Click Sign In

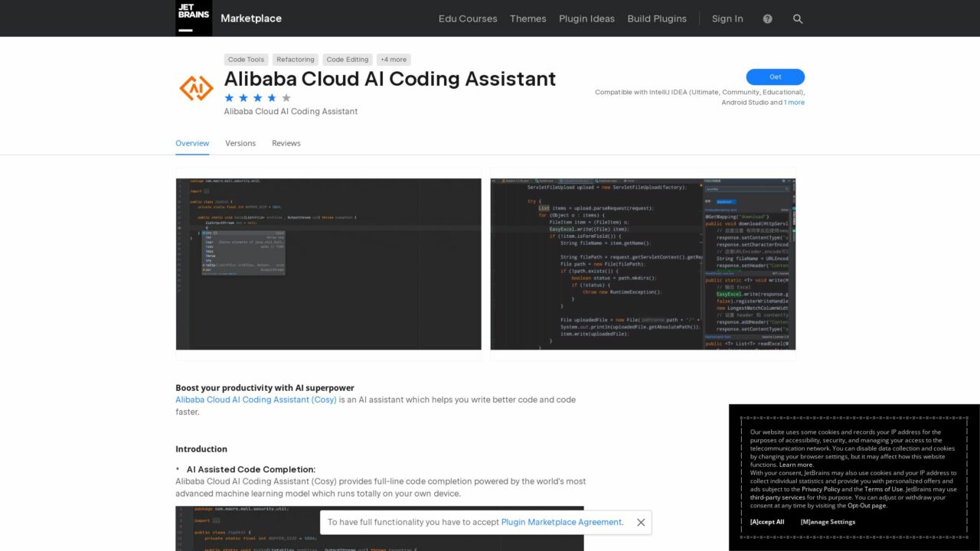727,18
